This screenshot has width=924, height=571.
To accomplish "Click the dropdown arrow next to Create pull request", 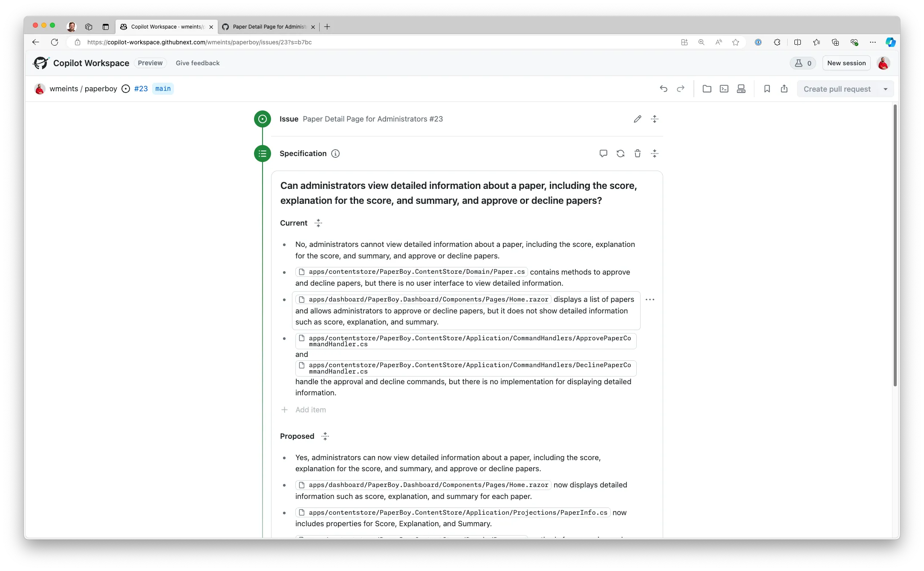I will pos(887,88).
